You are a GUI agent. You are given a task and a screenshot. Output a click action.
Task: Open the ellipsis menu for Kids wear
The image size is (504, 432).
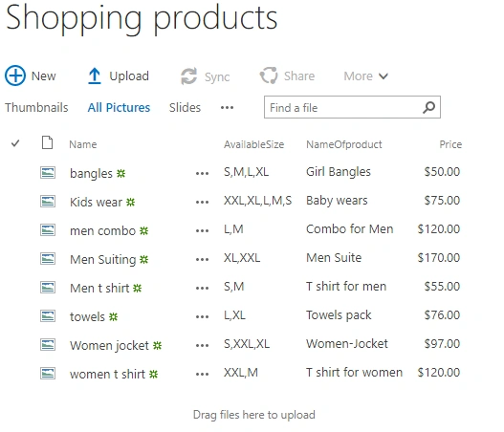[x=202, y=202]
